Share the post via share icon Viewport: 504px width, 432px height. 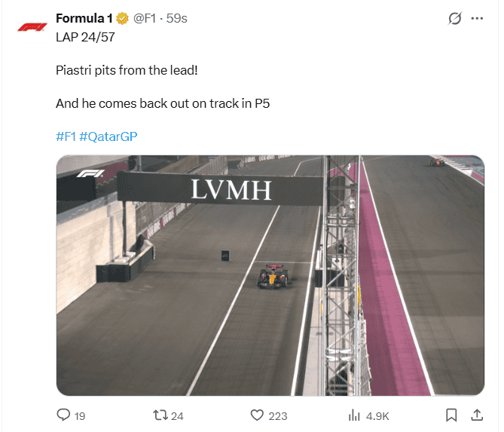tap(476, 415)
